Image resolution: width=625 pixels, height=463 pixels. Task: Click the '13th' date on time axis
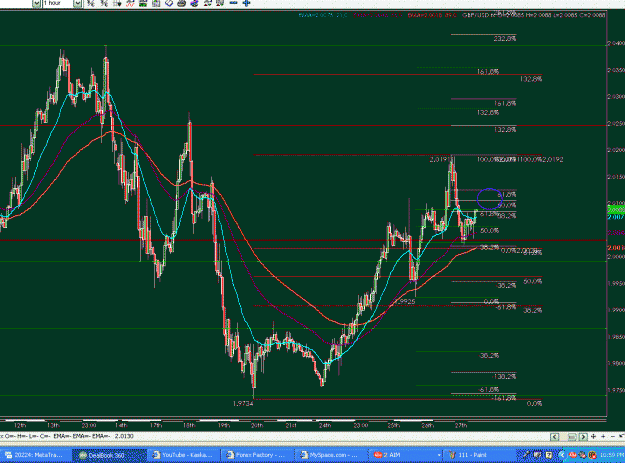click(x=53, y=425)
